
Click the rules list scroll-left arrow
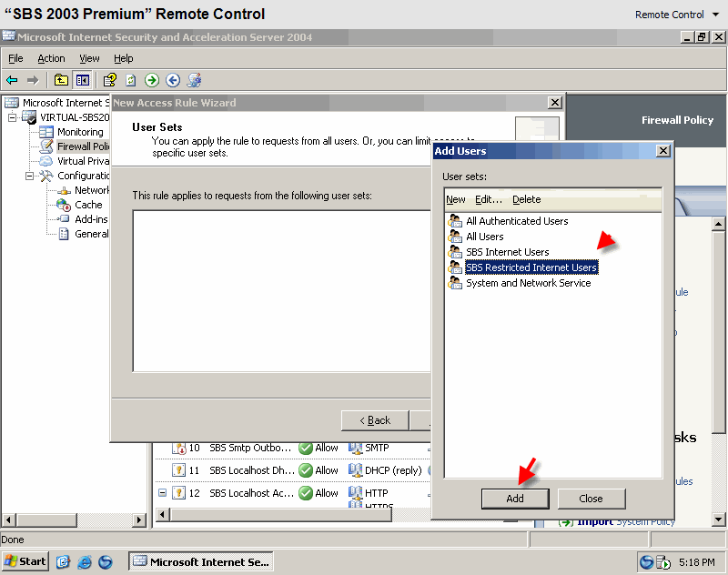coord(162,514)
